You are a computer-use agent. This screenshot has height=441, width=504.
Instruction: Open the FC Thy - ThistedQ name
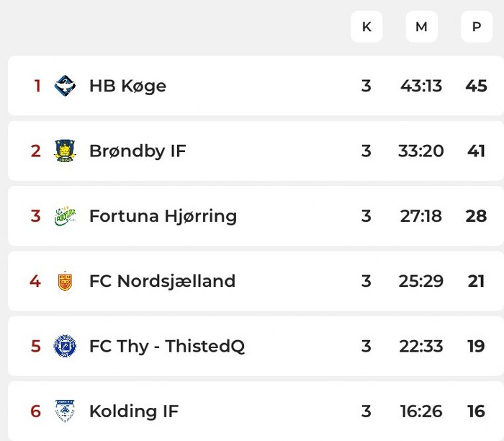click(x=167, y=346)
